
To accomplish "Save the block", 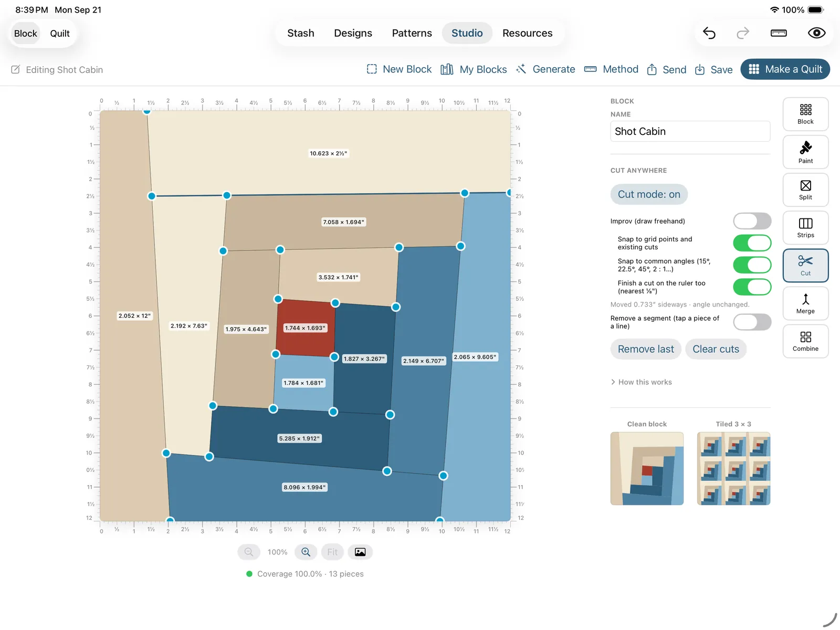I will point(713,69).
